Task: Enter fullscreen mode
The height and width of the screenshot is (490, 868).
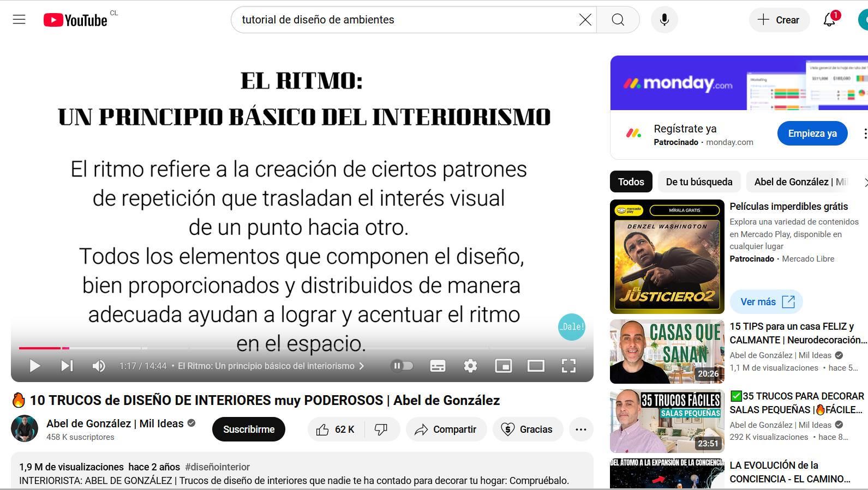Action: [x=568, y=366]
